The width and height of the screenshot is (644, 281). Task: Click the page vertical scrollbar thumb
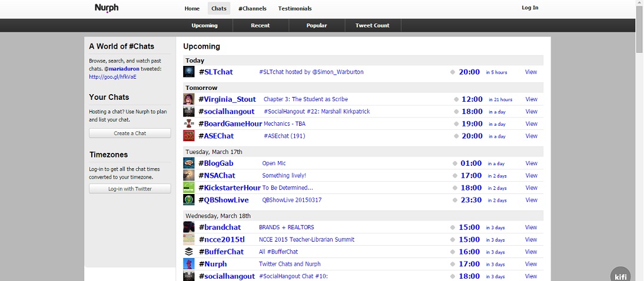click(639, 29)
